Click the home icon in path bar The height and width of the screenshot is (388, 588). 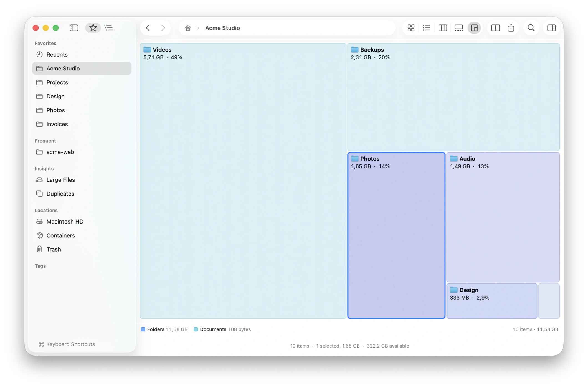188,28
